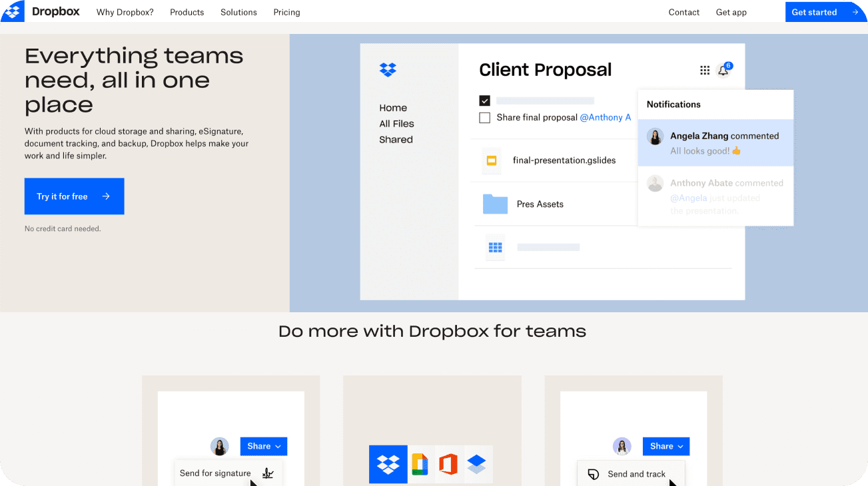The width and height of the screenshot is (868, 486).
Task: Open the apps grid icon
Action: coord(705,71)
